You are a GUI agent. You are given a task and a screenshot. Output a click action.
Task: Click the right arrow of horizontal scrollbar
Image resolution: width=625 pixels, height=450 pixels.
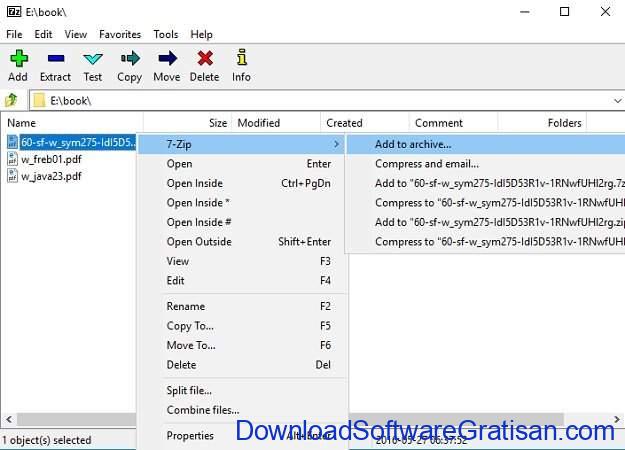[x=617, y=419]
